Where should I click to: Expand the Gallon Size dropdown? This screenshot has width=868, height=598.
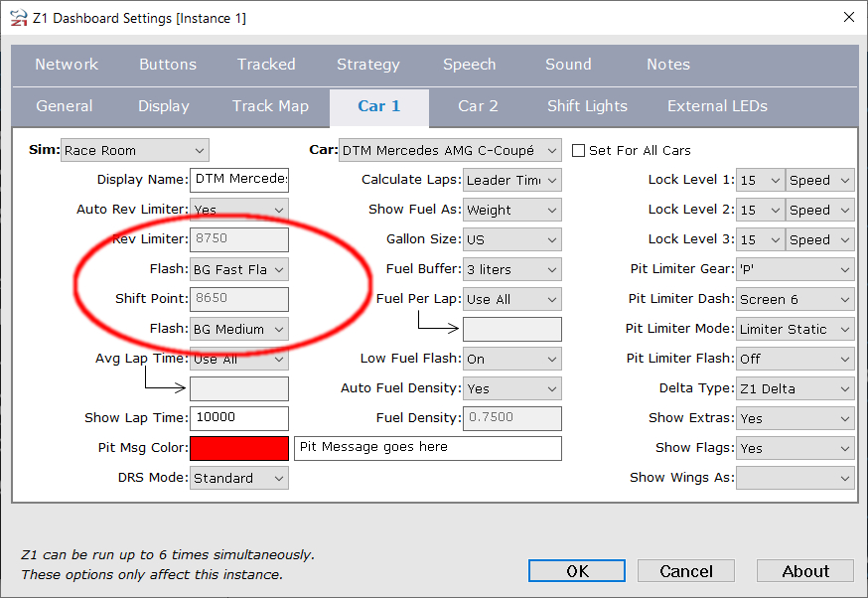pos(512,239)
